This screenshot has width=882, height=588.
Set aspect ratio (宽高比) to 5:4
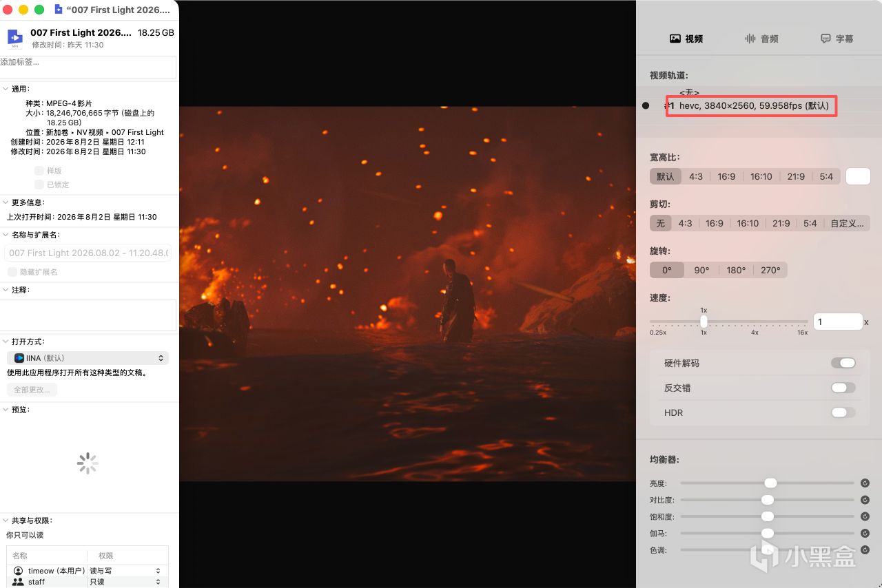[x=827, y=176]
